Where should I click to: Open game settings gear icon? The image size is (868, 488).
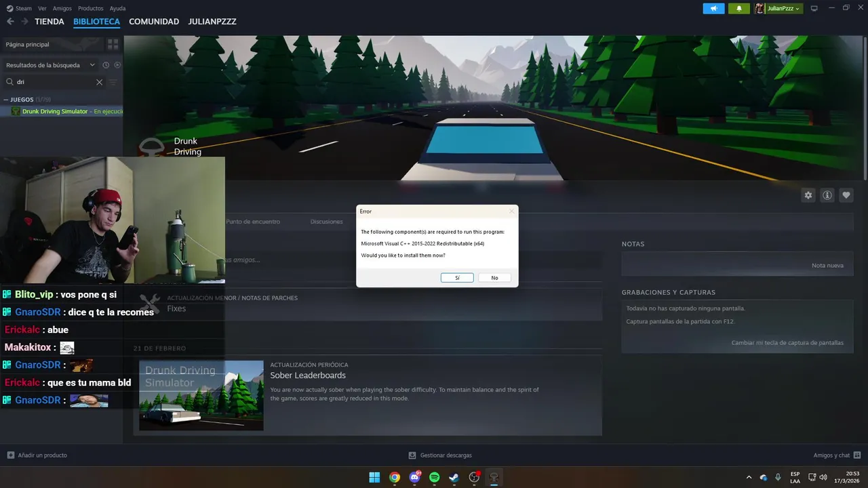point(808,195)
